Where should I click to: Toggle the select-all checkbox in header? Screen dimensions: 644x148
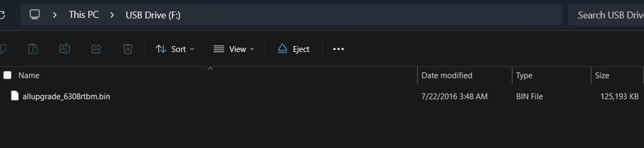7,75
